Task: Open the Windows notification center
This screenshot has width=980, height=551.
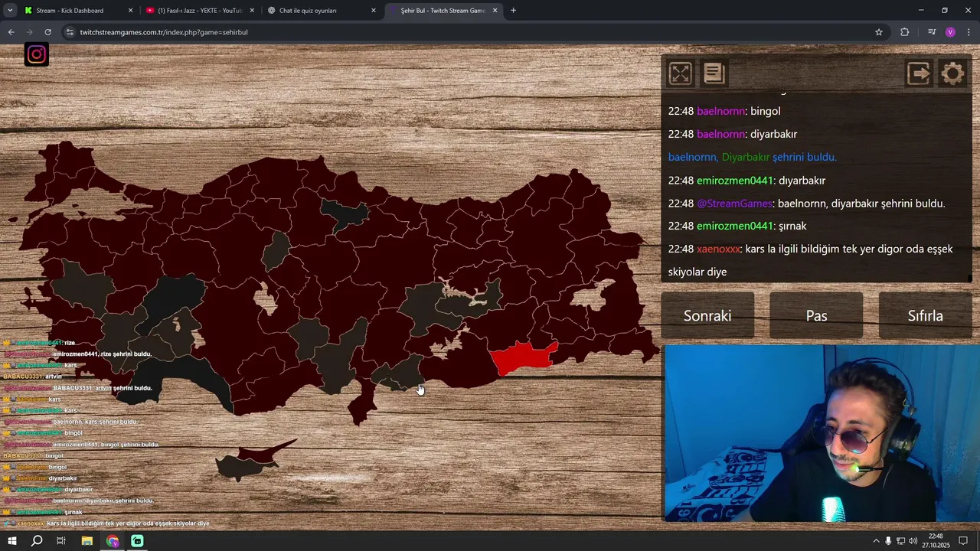Action: tap(963, 541)
